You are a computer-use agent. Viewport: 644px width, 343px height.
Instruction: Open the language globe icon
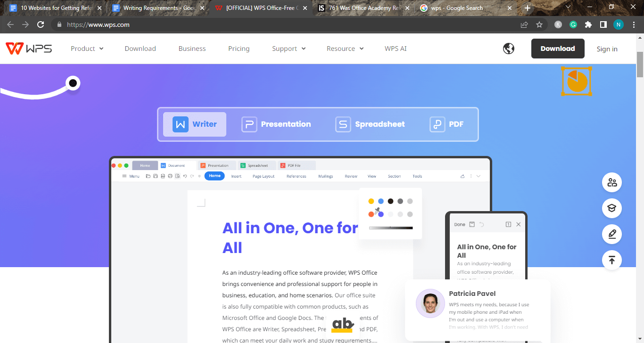click(x=509, y=49)
